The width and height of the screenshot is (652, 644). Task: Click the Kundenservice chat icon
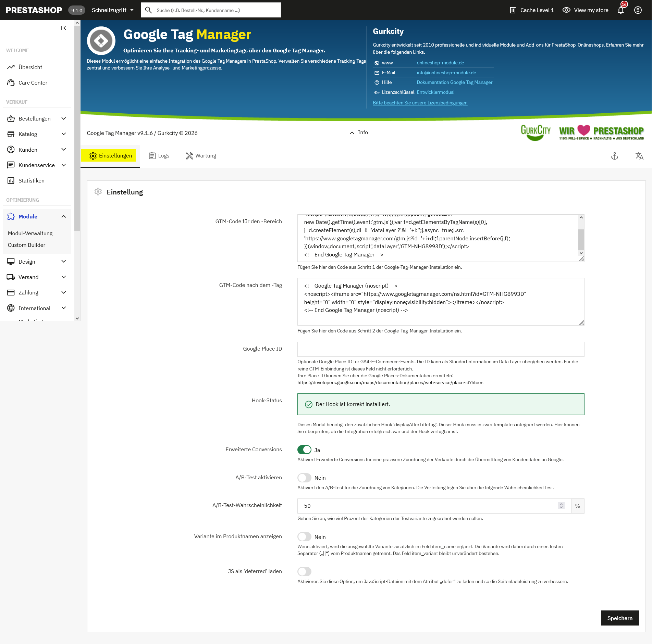11,165
